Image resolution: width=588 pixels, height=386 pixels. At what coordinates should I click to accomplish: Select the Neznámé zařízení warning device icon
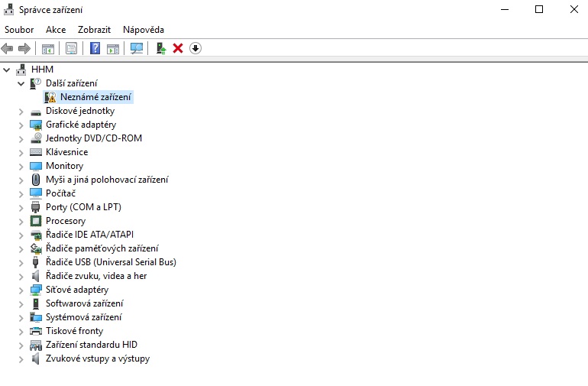tap(50, 97)
